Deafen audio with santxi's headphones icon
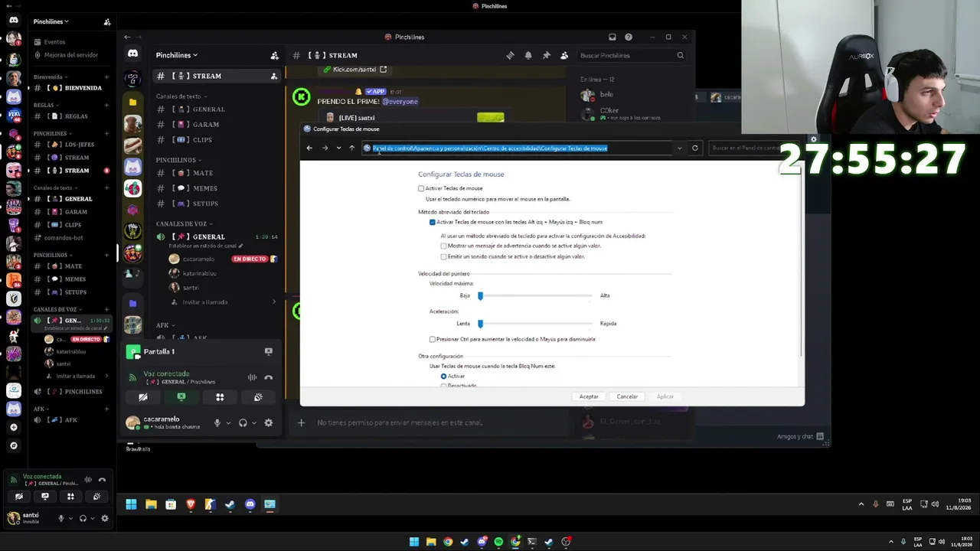Viewport: 980px width, 551px height. coord(83,518)
